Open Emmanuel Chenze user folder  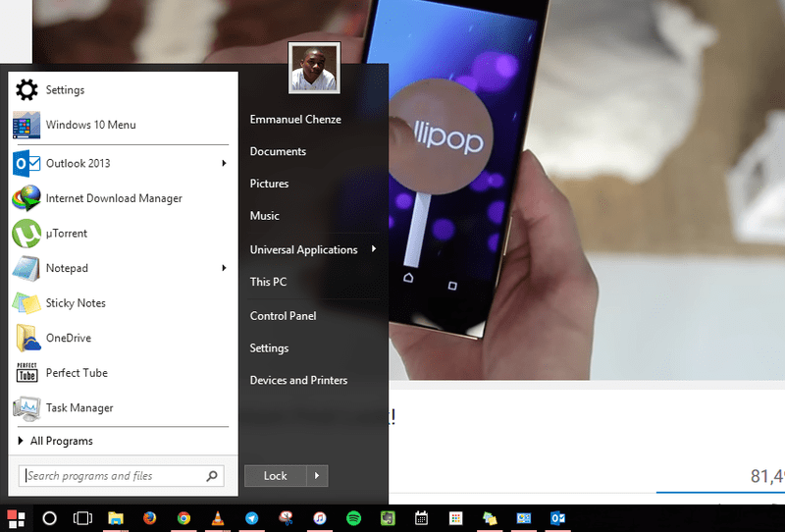295,119
